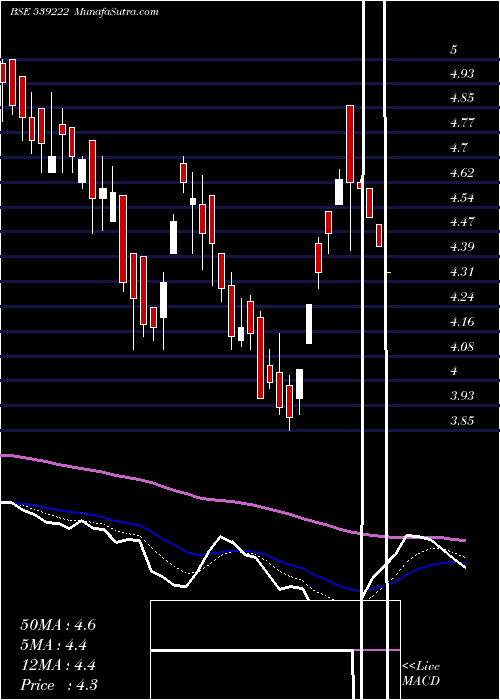Click the <<Live MACD label

(421, 674)
